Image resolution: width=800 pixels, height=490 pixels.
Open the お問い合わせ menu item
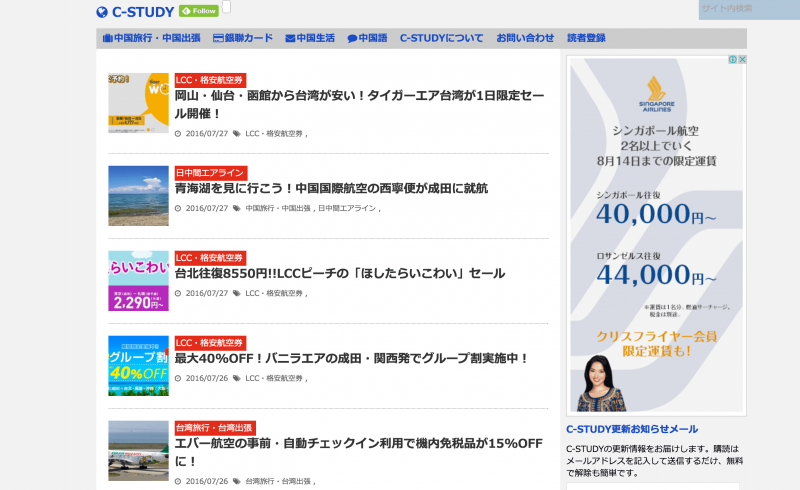[x=525, y=38]
